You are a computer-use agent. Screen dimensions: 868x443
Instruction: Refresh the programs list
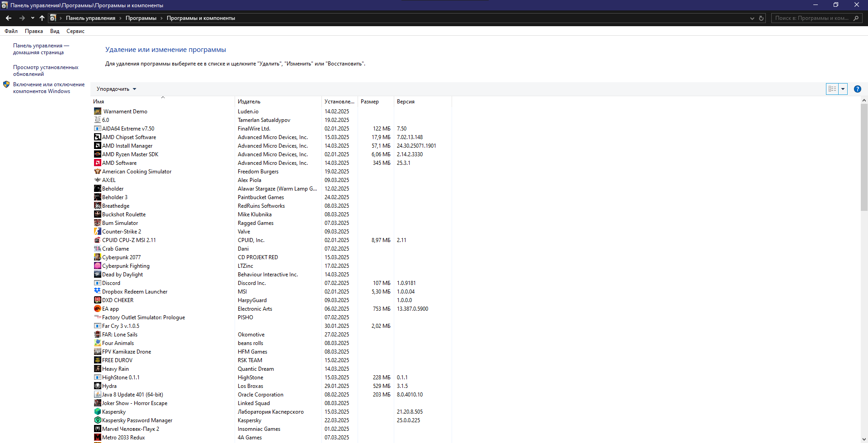click(x=761, y=18)
